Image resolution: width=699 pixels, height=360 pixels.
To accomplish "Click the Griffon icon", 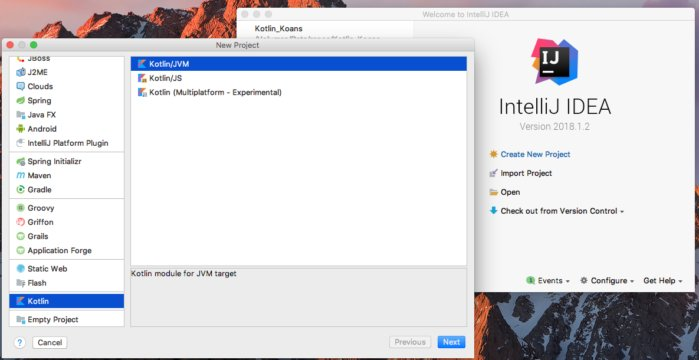I will (x=21, y=222).
